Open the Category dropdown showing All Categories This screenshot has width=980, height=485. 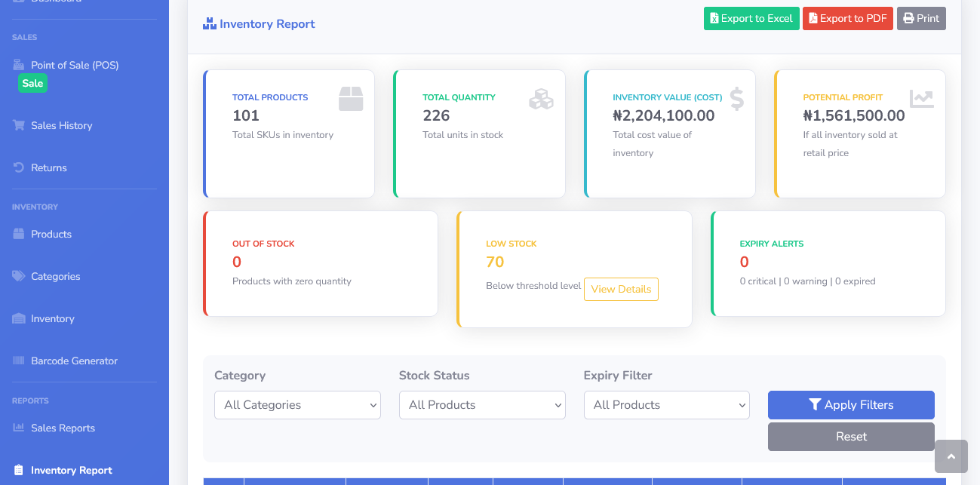point(297,405)
